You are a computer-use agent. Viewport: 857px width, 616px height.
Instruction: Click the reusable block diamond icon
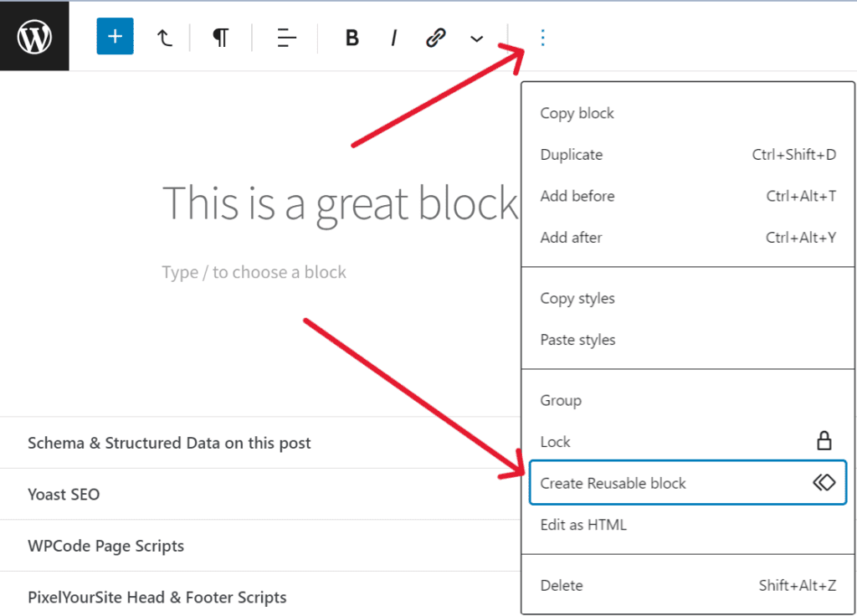pyautogui.click(x=824, y=483)
